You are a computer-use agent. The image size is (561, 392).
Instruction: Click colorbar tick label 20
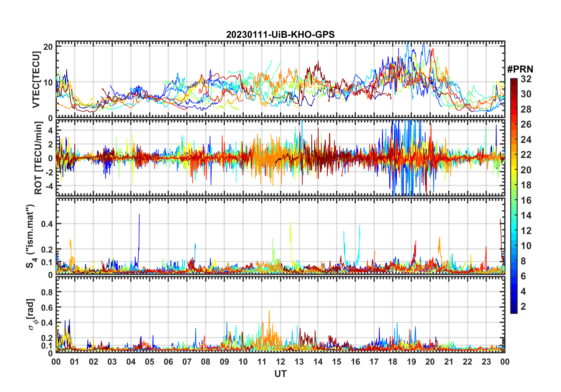point(526,170)
